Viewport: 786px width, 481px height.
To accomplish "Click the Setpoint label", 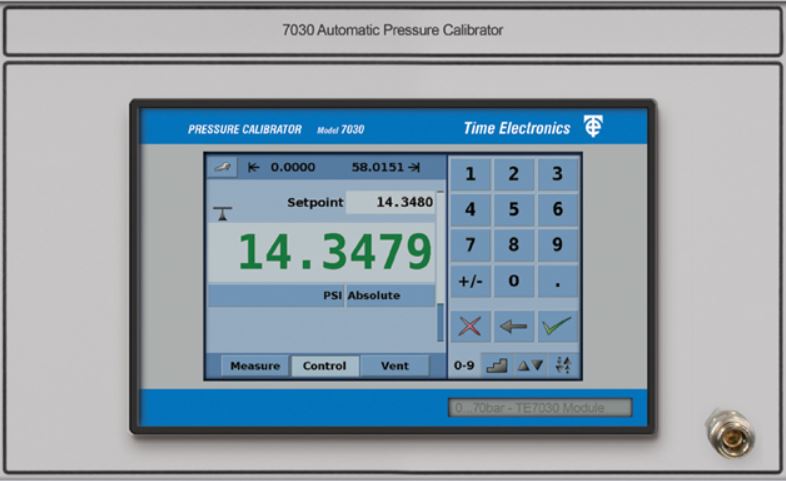I will point(315,203).
